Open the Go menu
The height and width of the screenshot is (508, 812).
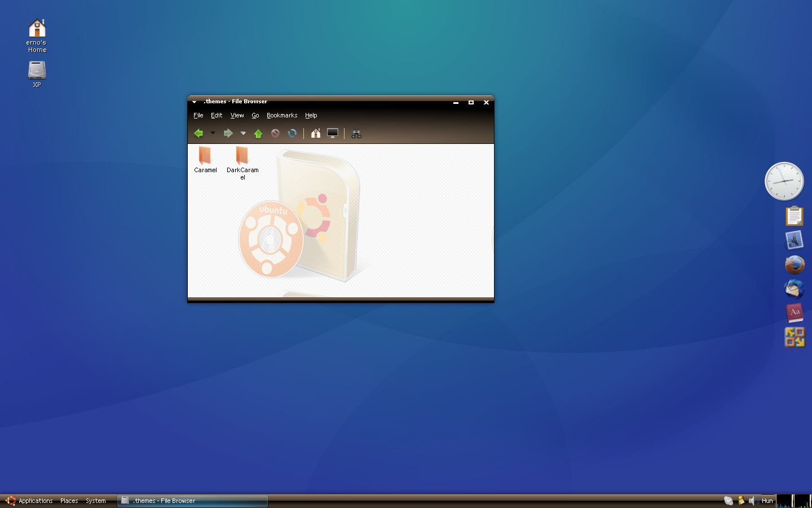click(255, 115)
